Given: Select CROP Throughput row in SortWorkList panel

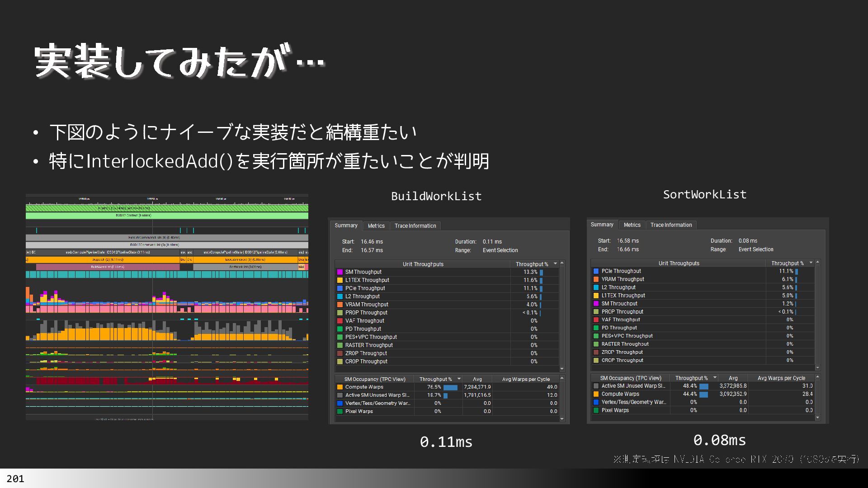Looking at the screenshot, I should pos(703,361).
